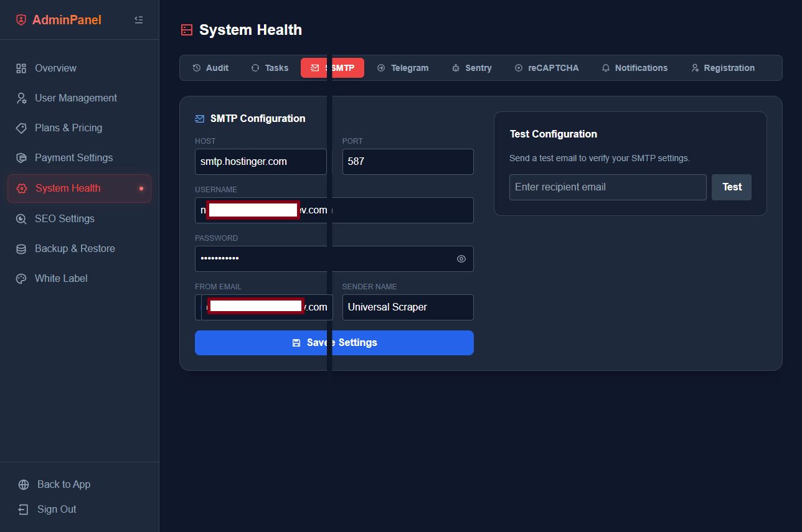Click the Back to App globe icon

click(x=24, y=485)
